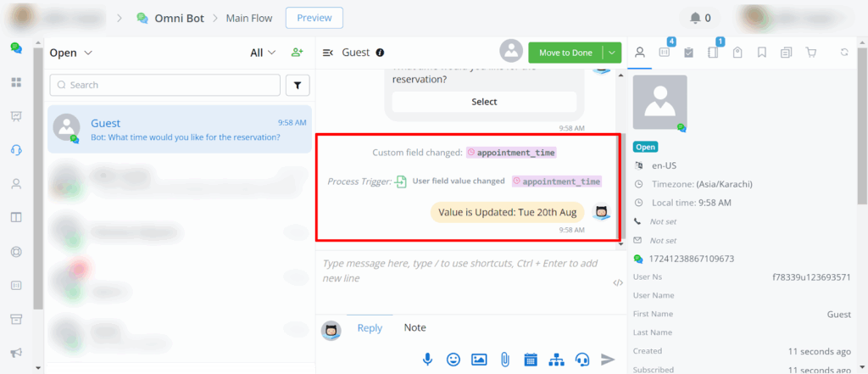
Task: Click the filter funnel icon beside search
Action: tap(298, 85)
